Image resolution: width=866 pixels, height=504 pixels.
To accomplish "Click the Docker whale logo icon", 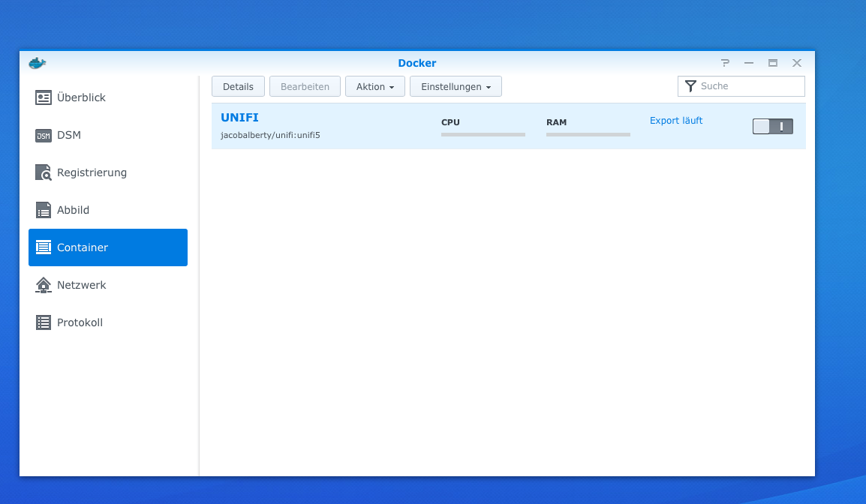I will click(37, 63).
